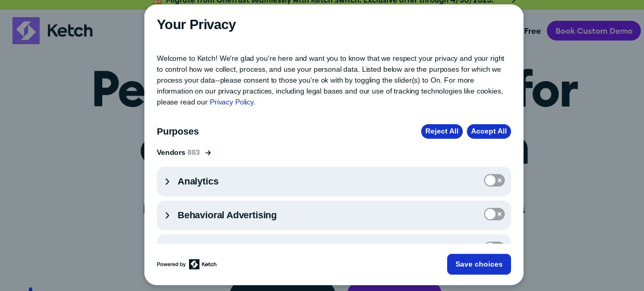Click the Analytics purpose label
The width and height of the screenshot is (644, 291).
tap(198, 181)
